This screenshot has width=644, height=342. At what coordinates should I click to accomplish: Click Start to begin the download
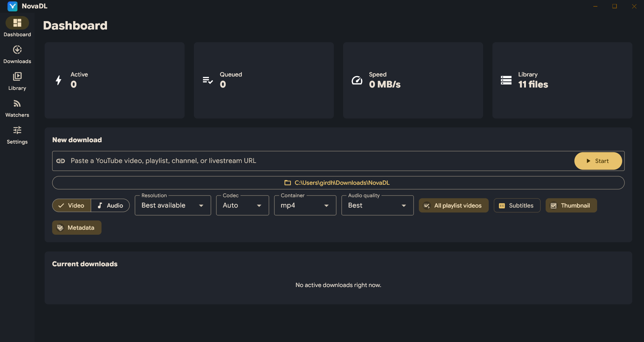pyautogui.click(x=598, y=161)
